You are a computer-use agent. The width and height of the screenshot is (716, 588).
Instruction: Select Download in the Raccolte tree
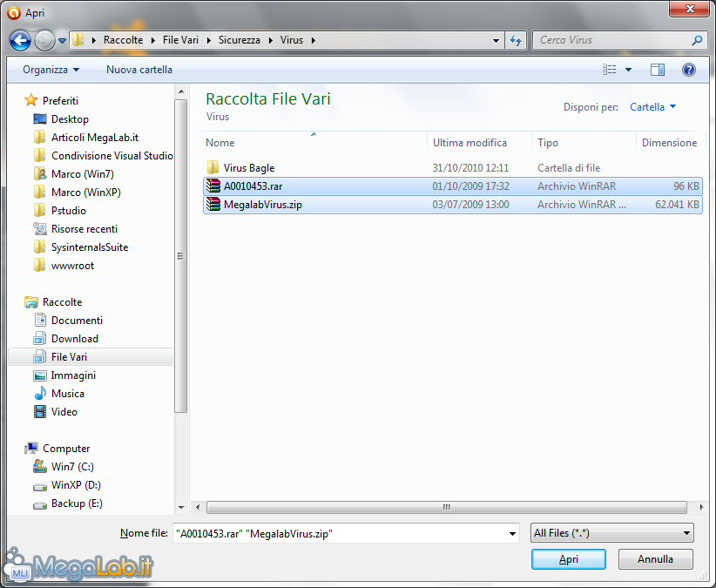pos(74,338)
